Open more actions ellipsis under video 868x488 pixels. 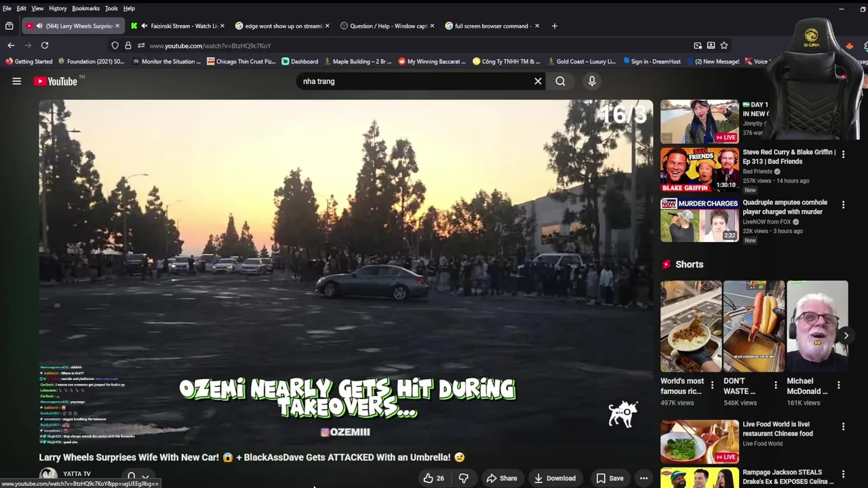coord(644,479)
